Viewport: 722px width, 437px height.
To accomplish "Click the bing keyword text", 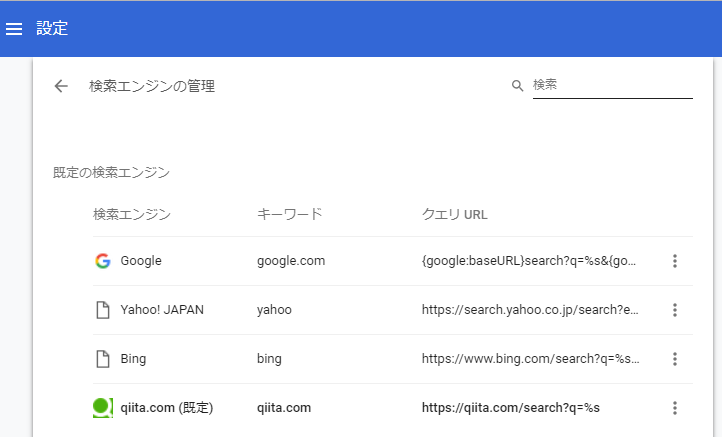I will point(269,359).
